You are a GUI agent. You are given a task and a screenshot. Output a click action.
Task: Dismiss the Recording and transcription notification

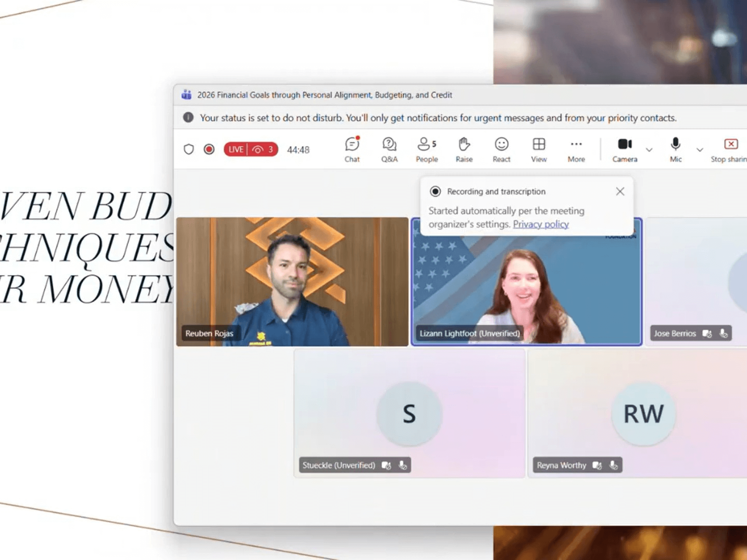tap(620, 191)
